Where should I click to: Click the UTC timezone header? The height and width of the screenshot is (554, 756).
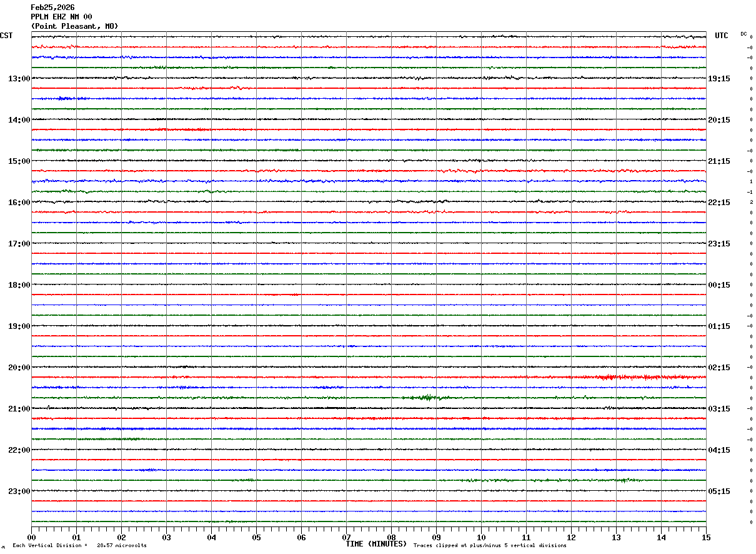722,36
